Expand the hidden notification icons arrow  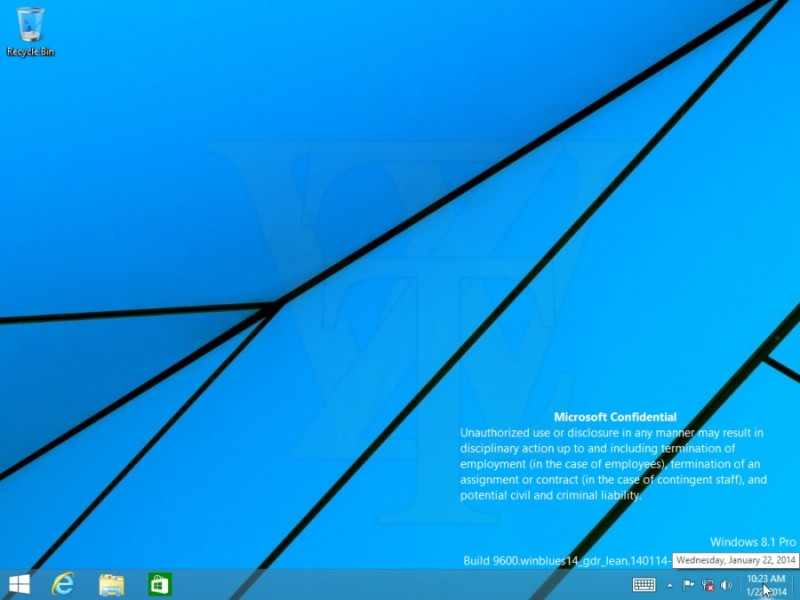pos(668,584)
